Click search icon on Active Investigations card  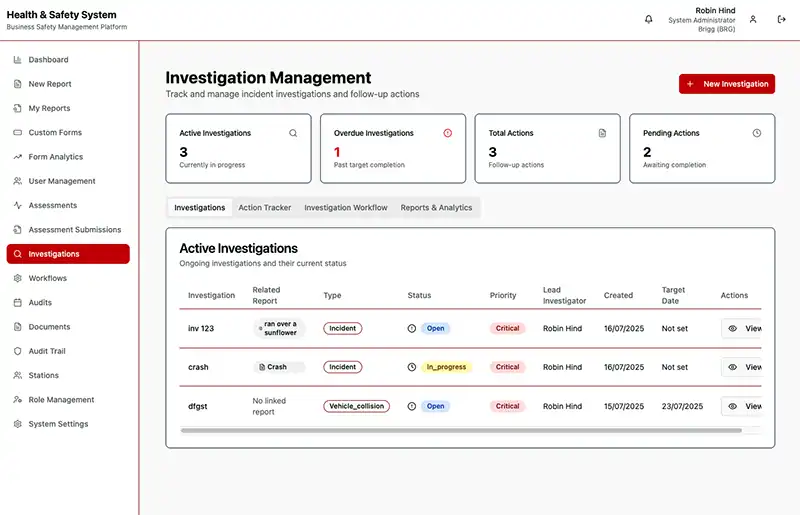[293, 133]
